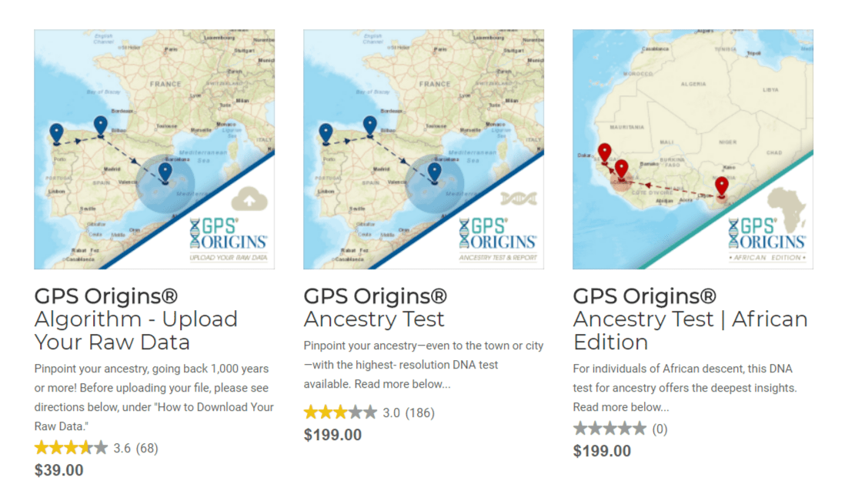Screen dimensions: 858x504
Task: Click the DNA helix icon on second image
Action: tap(518, 199)
